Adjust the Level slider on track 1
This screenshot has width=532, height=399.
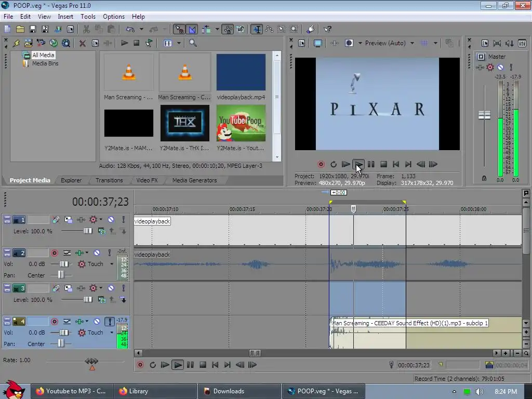point(87,231)
